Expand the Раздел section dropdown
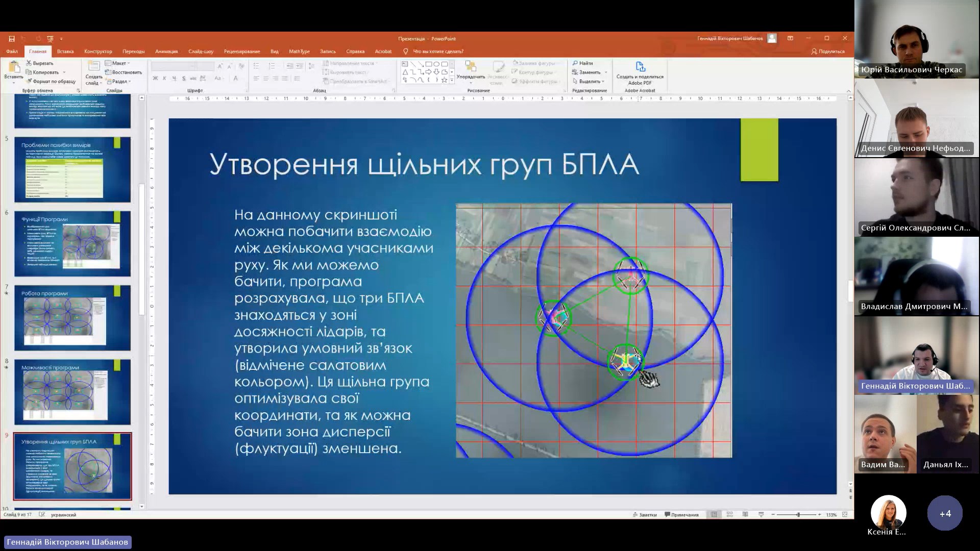The height and width of the screenshot is (551, 980). 120,82
